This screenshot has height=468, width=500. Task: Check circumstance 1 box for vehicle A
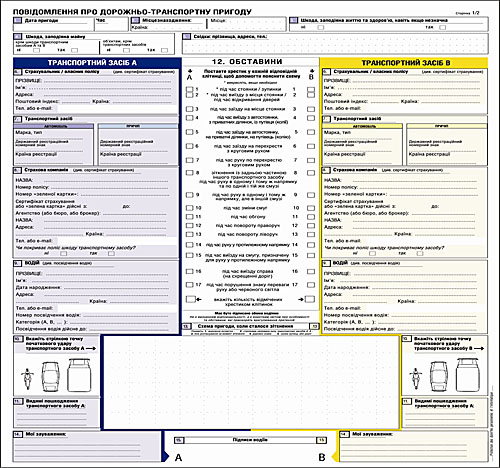(x=189, y=89)
